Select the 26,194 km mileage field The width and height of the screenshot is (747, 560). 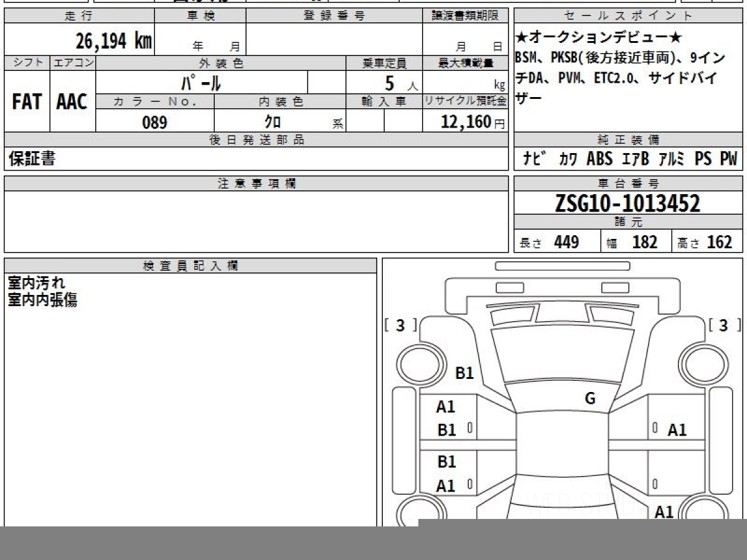[113, 42]
